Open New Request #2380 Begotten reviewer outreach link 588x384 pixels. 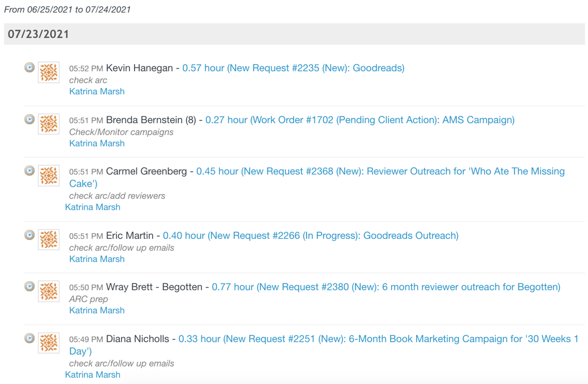pyautogui.click(x=386, y=287)
